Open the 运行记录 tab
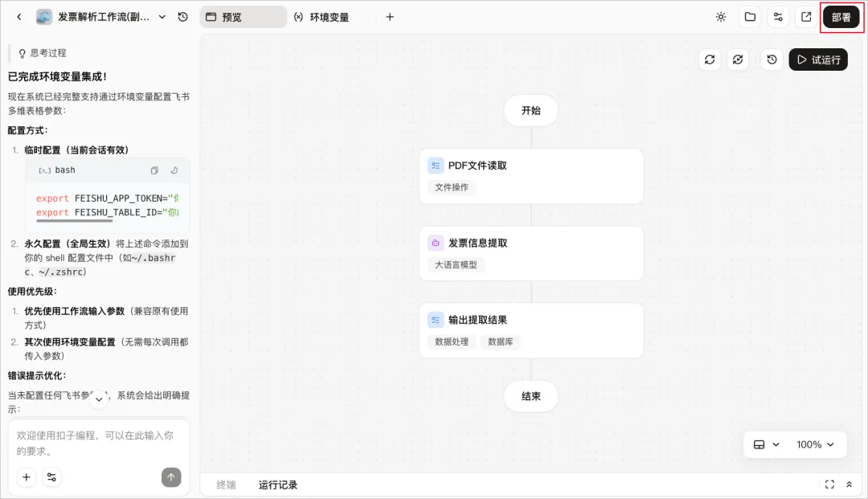The image size is (868, 499). click(x=278, y=485)
